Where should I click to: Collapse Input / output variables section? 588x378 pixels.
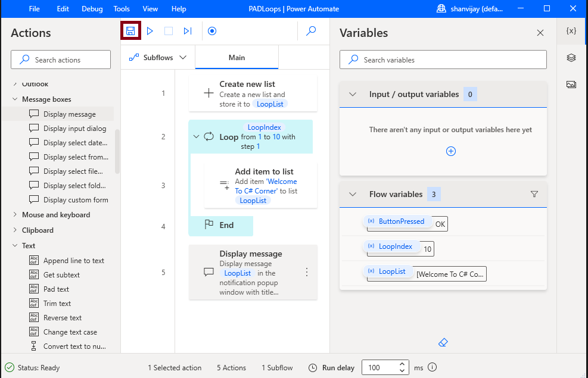click(x=353, y=94)
